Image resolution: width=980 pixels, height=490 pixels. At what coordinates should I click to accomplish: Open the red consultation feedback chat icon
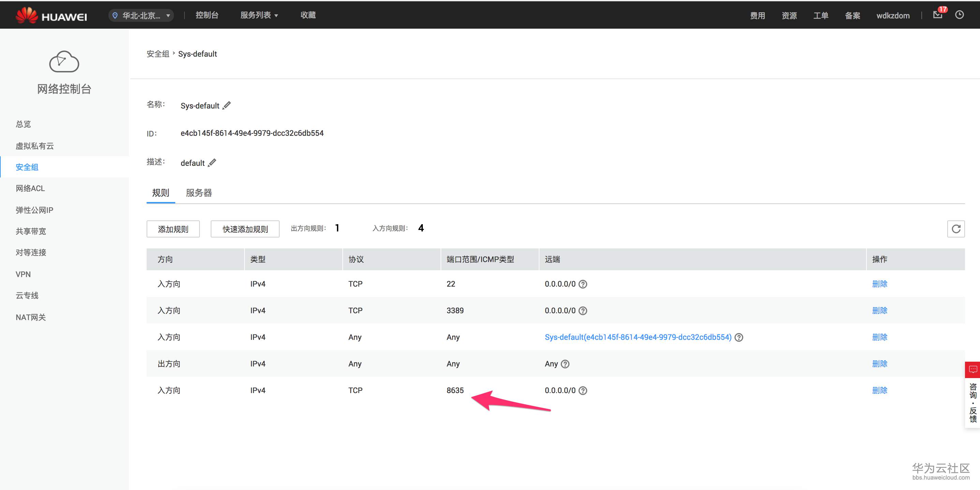(973, 369)
